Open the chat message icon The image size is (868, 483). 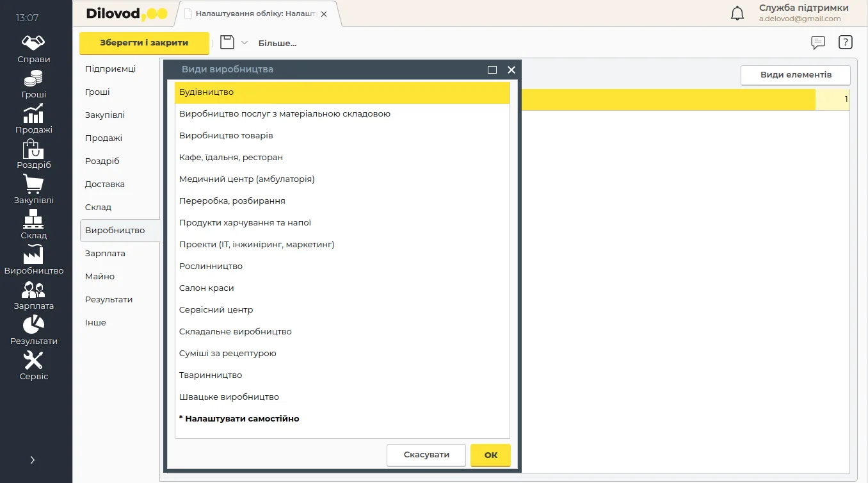(817, 43)
